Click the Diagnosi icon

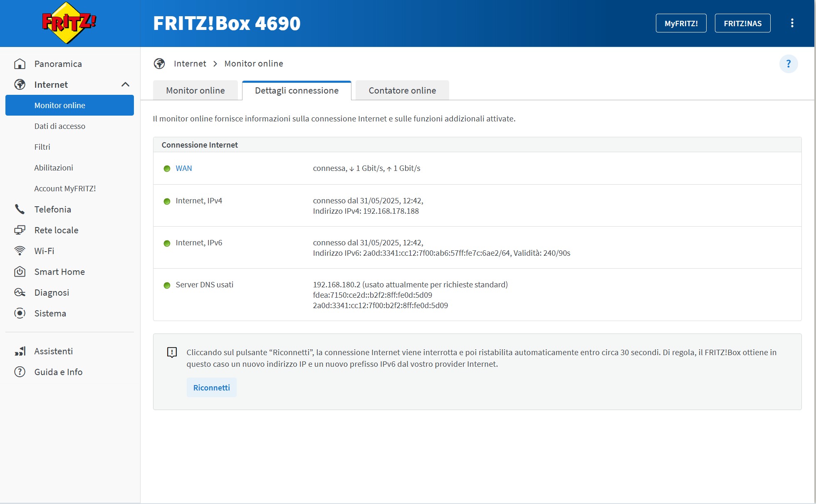point(20,292)
